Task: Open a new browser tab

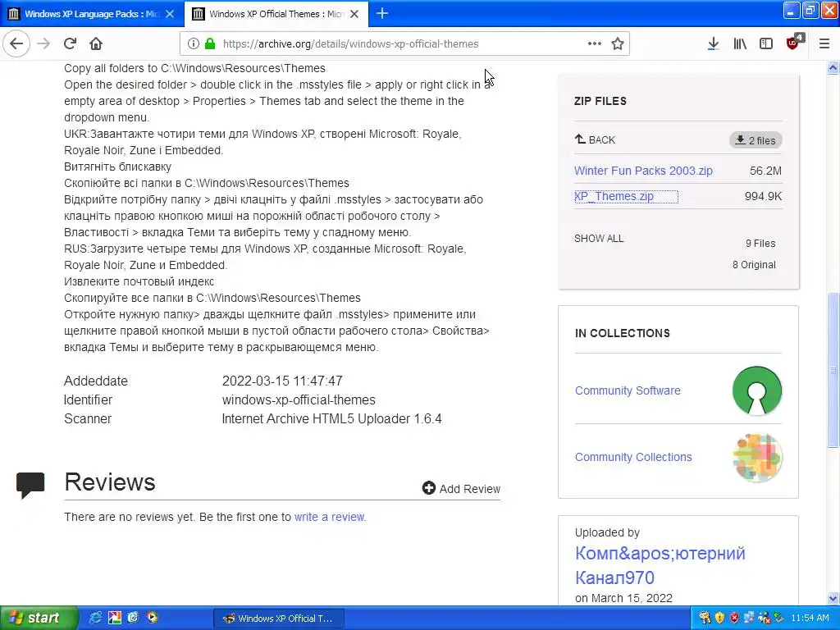Action: 382,13
